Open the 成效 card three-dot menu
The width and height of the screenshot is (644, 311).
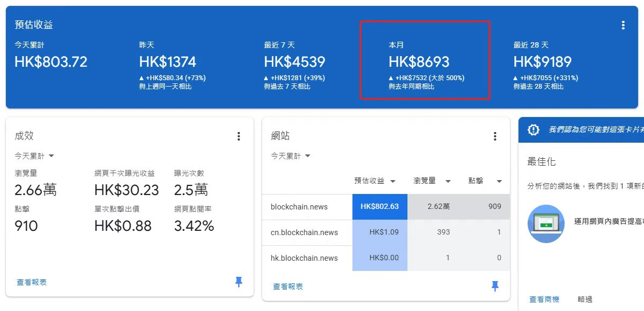tap(239, 136)
